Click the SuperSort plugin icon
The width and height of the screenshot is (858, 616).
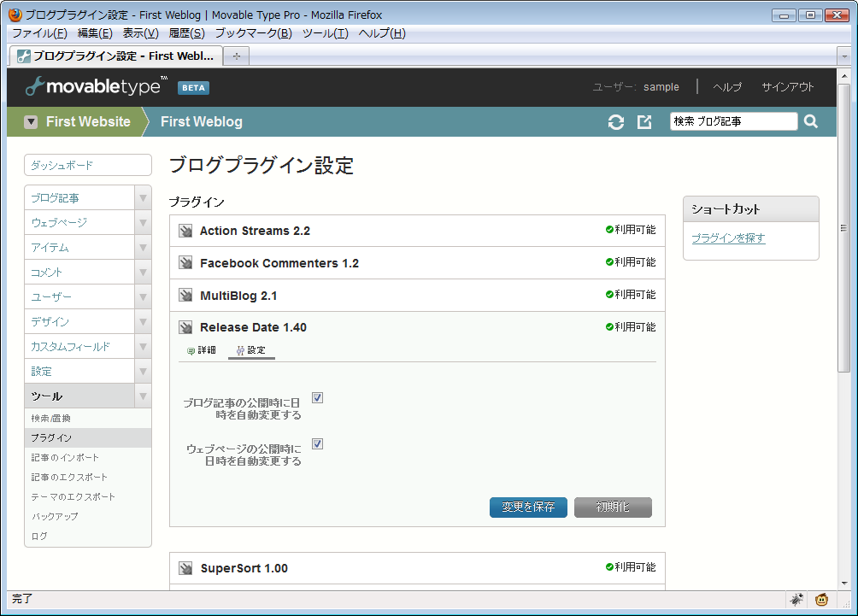pyautogui.click(x=185, y=568)
